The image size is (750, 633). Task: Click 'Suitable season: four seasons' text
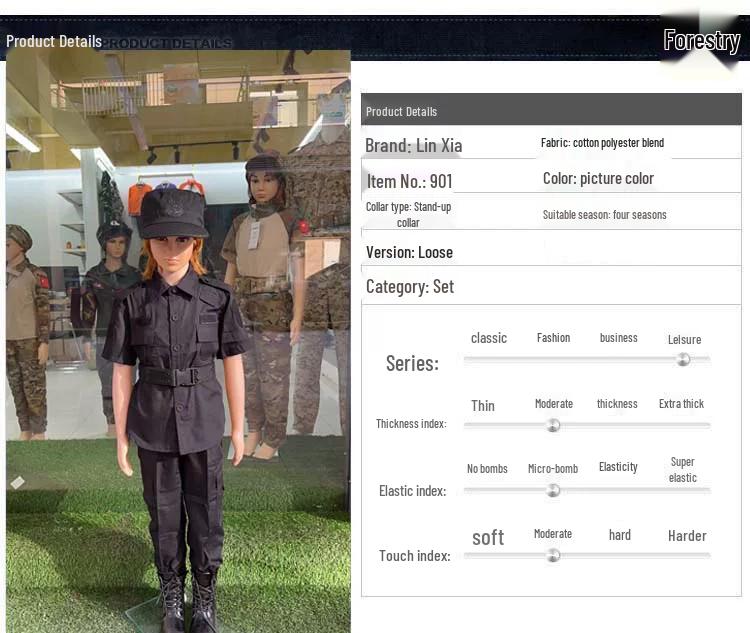(x=604, y=215)
